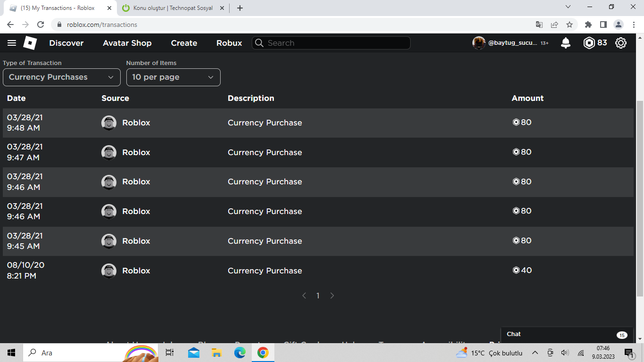644x362 pixels.
Task: Bookmark this page with the star icon
Action: coord(570,25)
